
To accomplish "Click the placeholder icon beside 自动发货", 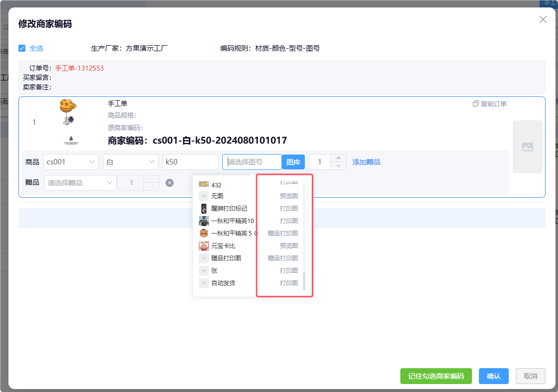I will click(x=203, y=283).
